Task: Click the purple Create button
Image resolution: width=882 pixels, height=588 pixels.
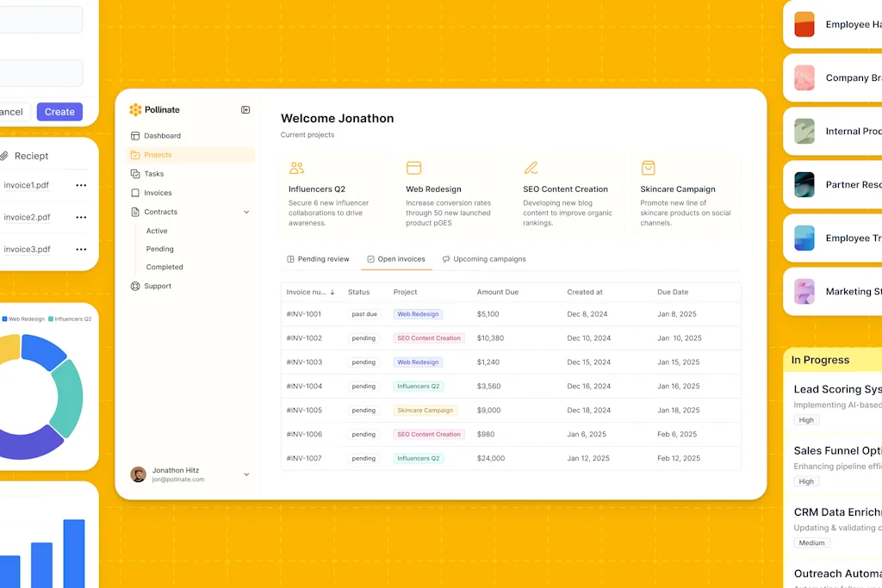Action: tap(59, 112)
